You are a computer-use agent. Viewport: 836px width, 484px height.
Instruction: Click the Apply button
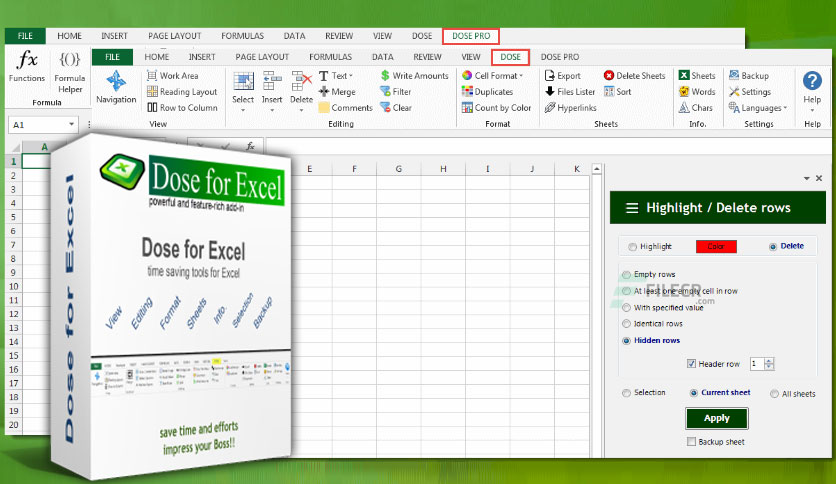pos(717,418)
